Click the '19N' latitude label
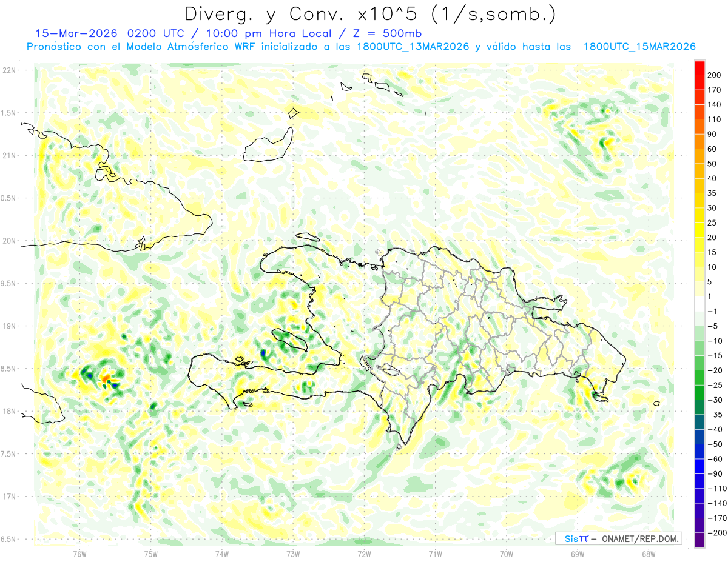 (8, 326)
